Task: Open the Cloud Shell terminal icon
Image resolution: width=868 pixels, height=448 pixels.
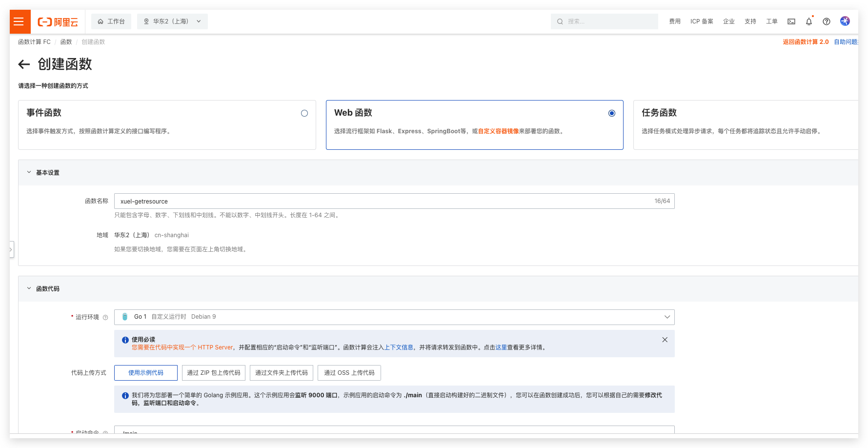Action: 791,21
